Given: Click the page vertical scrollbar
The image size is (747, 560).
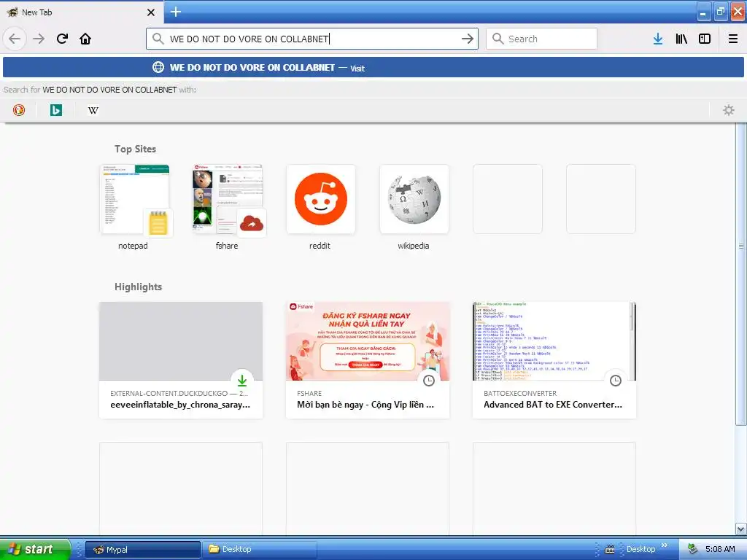Looking at the screenshot, I should point(741,274).
